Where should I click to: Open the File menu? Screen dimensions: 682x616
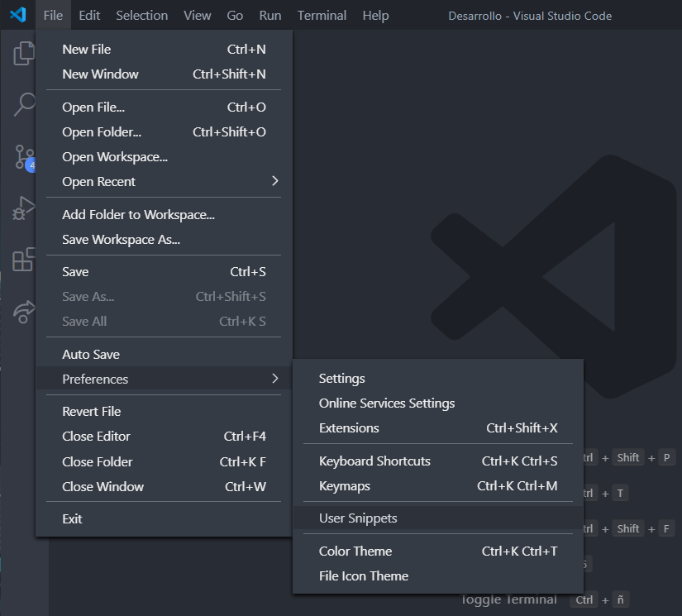(x=53, y=15)
